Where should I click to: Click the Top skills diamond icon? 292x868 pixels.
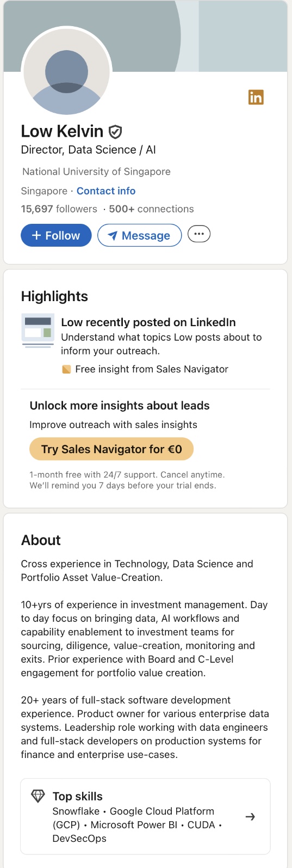tap(38, 796)
